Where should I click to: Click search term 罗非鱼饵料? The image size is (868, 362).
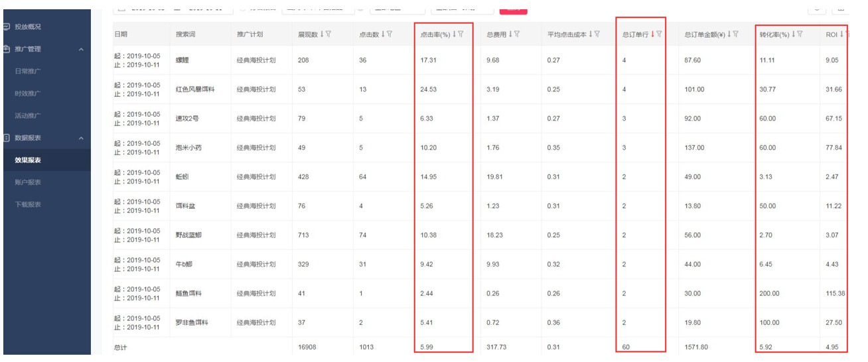click(x=192, y=323)
